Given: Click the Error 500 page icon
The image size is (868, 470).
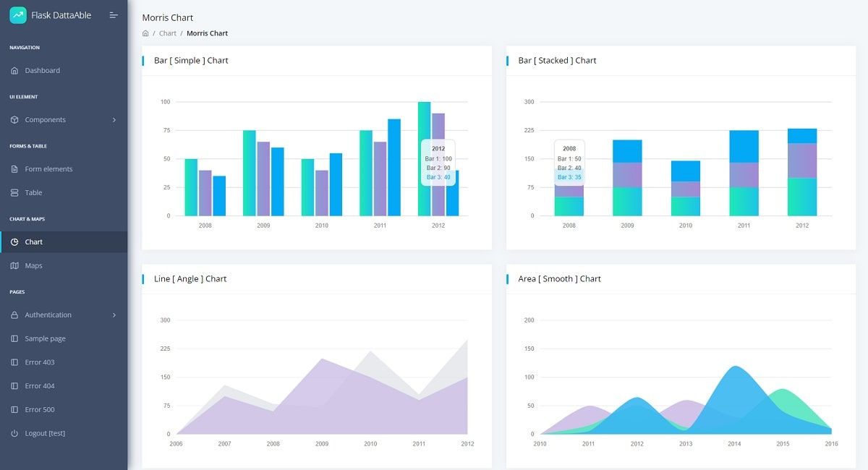Looking at the screenshot, I should point(14,410).
